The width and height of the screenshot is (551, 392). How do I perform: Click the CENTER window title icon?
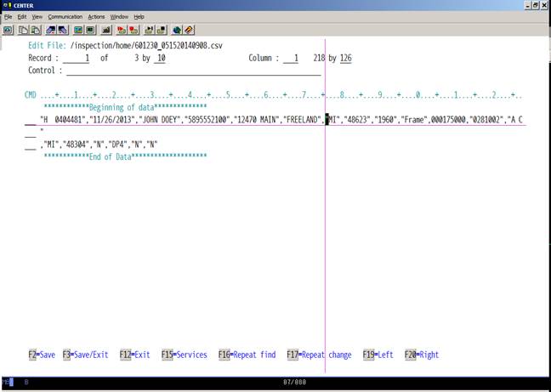click(x=7, y=5)
